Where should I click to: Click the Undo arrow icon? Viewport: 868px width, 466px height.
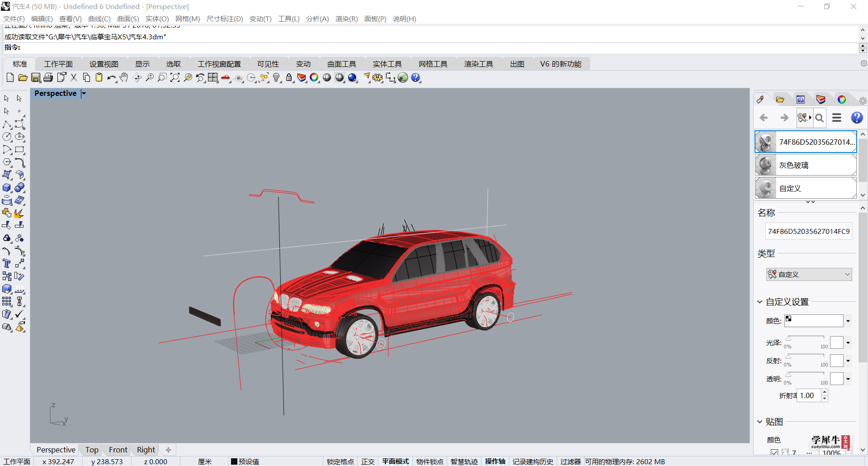coord(111,78)
